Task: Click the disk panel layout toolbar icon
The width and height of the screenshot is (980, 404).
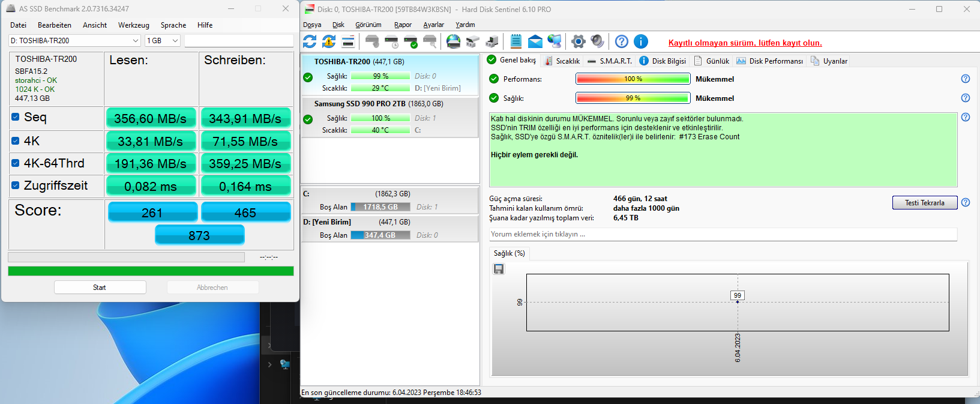Action: point(348,41)
